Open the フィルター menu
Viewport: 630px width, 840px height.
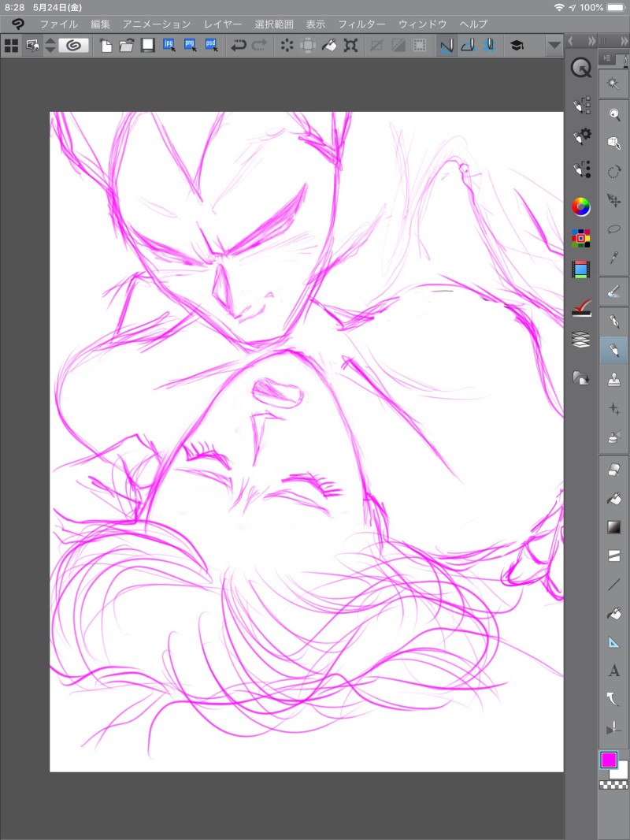click(361, 24)
